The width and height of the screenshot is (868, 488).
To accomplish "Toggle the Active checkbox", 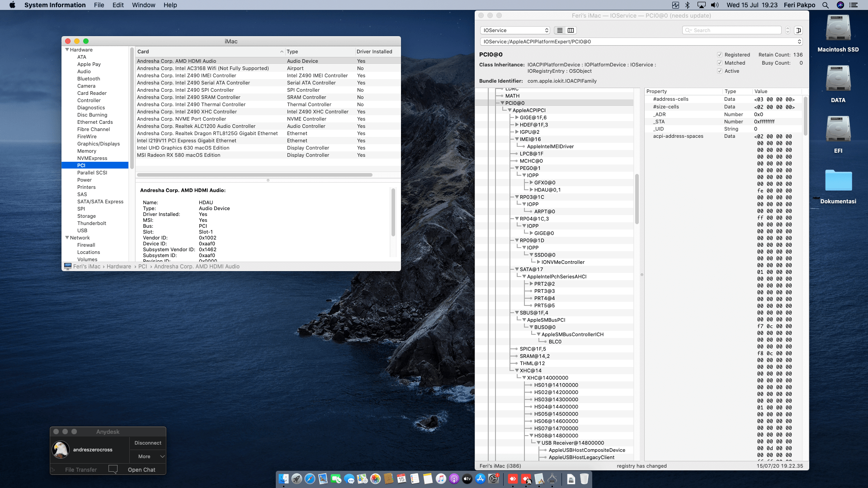I will (x=720, y=71).
